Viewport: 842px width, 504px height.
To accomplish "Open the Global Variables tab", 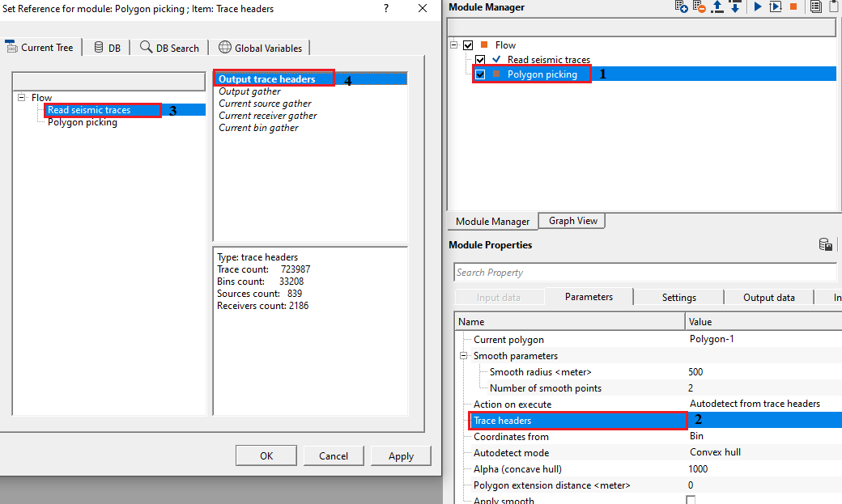I will point(260,48).
